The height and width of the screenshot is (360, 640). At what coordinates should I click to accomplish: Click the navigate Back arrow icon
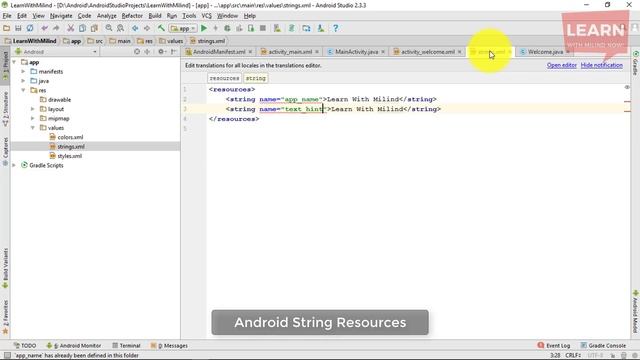pos(135,28)
